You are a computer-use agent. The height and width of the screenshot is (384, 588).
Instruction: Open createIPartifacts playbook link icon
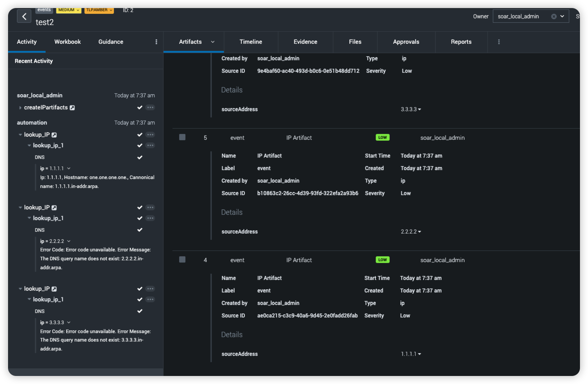[72, 108]
